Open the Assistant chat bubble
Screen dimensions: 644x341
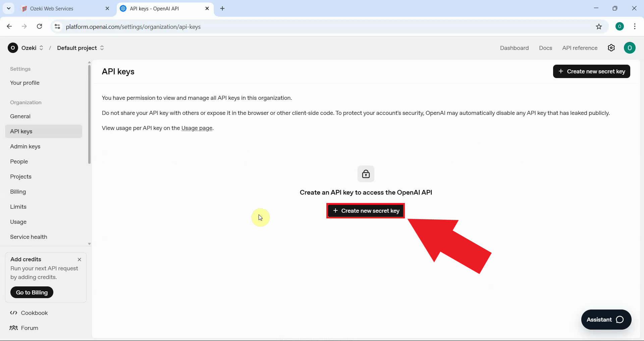605,319
